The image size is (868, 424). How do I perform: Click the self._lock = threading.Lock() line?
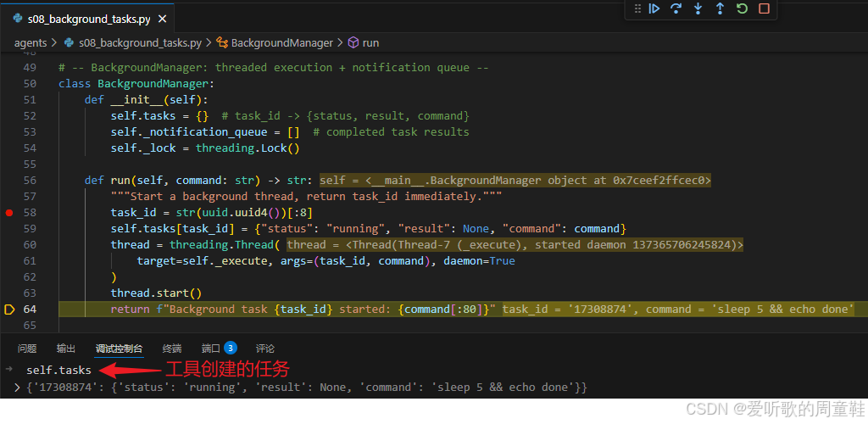coord(205,148)
